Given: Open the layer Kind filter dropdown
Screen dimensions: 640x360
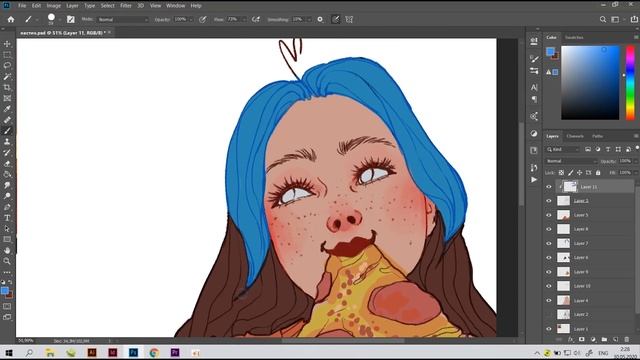Looking at the screenshot, I should point(563,150).
